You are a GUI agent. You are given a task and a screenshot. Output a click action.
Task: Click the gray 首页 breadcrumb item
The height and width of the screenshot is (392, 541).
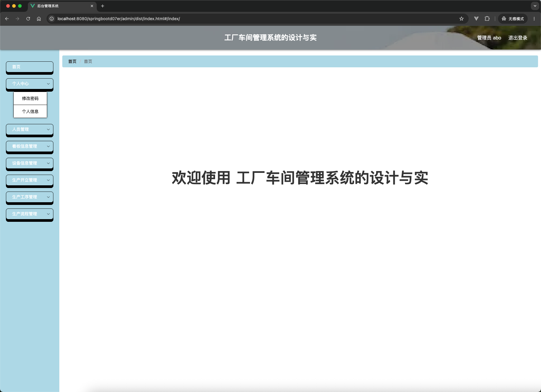click(88, 61)
